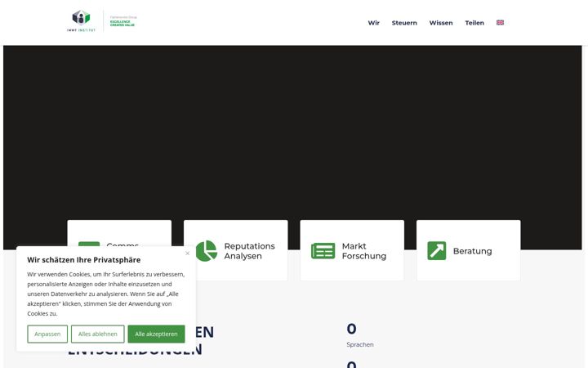The image size is (588, 368).
Task: Click the Wir schätzen Ihre Privatsphäre heading
Action: tap(83, 260)
